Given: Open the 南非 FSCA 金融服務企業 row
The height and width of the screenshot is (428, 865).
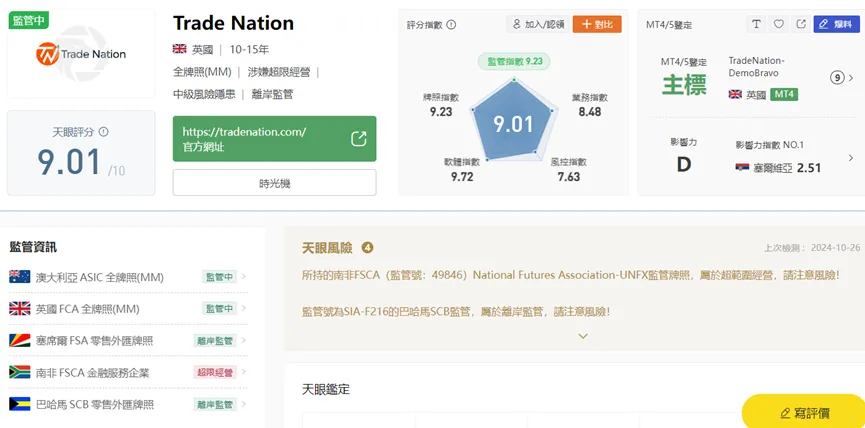Looking at the screenshot, I should point(128,373).
